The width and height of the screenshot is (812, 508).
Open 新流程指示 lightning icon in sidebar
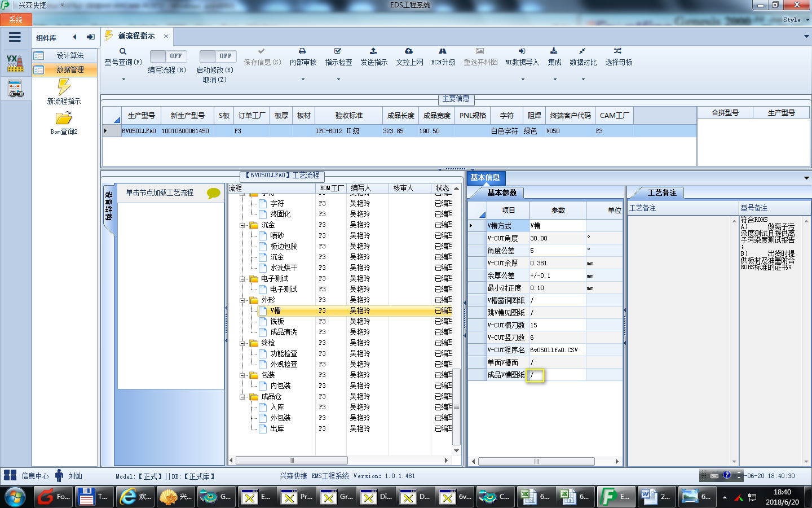64,87
